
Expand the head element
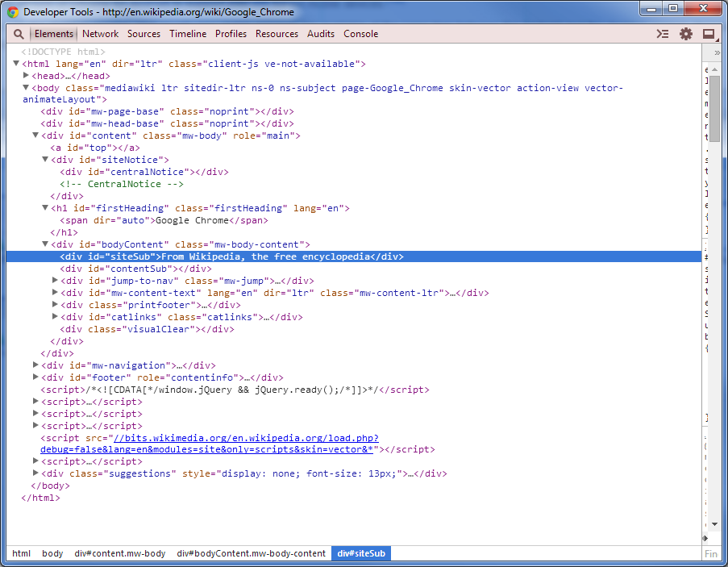(x=26, y=75)
